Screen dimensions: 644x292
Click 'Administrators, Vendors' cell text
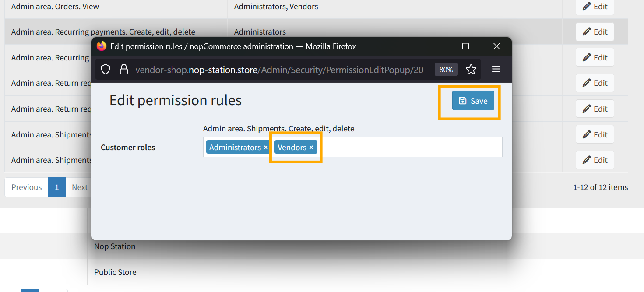pos(276,7)
